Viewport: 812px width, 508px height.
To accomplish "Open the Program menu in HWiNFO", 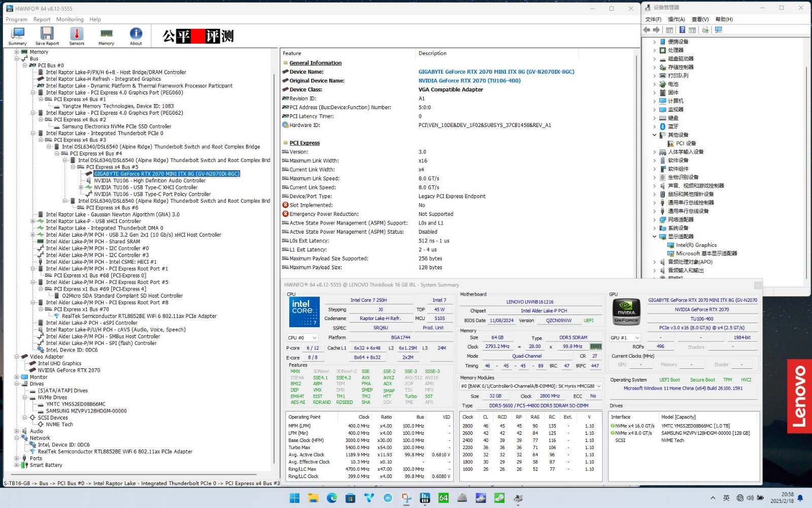I will click(x=17, y=19).
